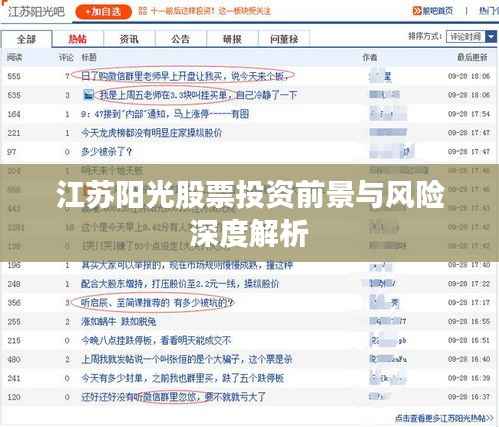Click the 最后更新 column header
This screenshot has width=499, height=427.
point(472,57)
